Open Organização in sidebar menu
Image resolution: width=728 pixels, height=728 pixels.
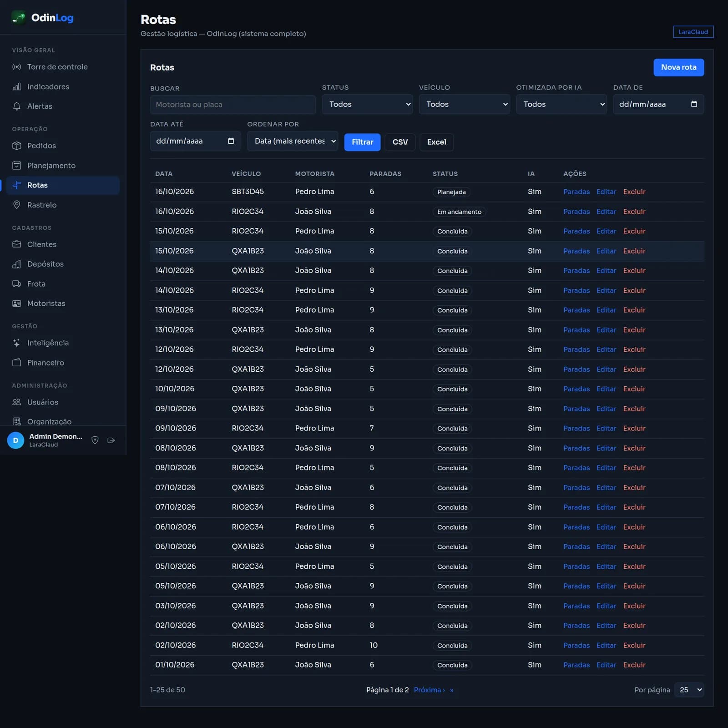(x=63, y=421)
